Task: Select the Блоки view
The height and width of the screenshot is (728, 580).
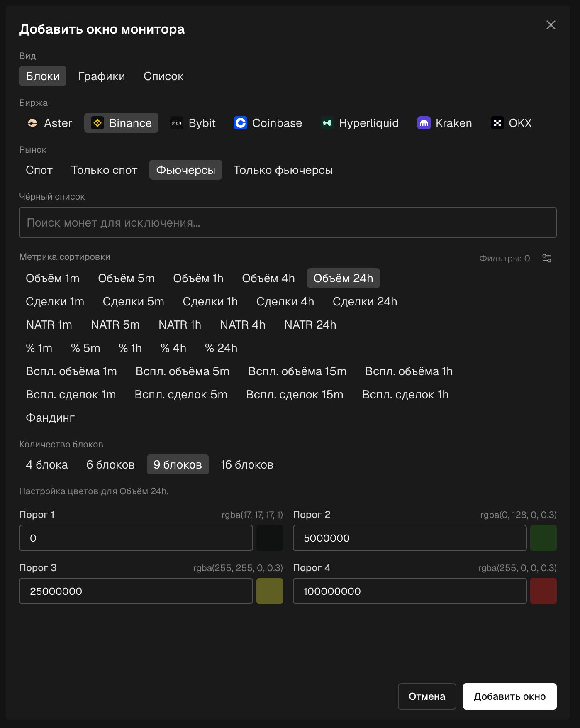Action: [43, 76]
